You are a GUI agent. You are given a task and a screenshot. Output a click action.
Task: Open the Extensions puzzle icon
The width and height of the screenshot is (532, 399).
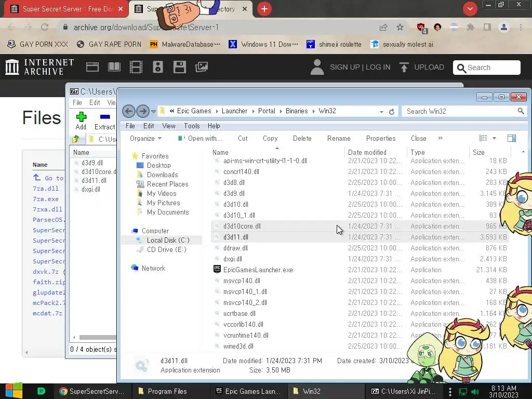(x=470, y=27)
